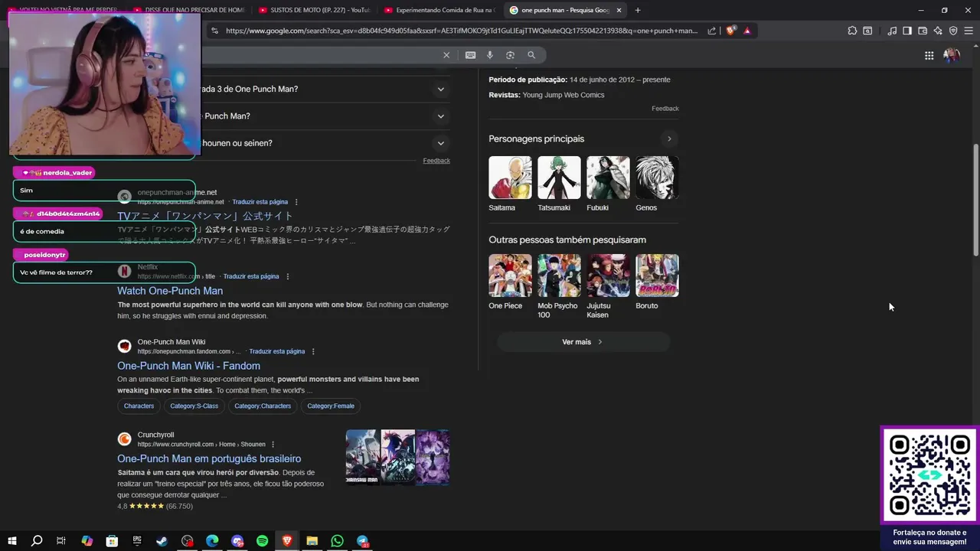Screen dimensions: 980x551
Task: Search by image with Lens icon
Action: click(510, 55)
